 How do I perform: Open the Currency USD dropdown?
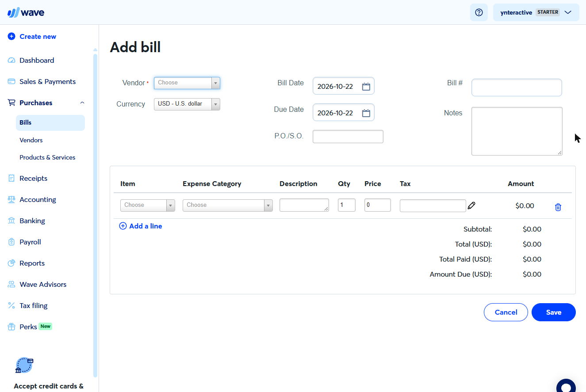(x=187, y=104)
